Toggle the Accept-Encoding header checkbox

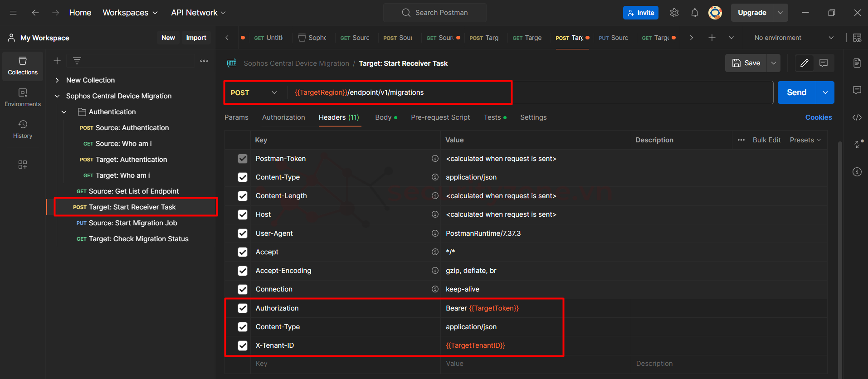(x=243, y=271)
